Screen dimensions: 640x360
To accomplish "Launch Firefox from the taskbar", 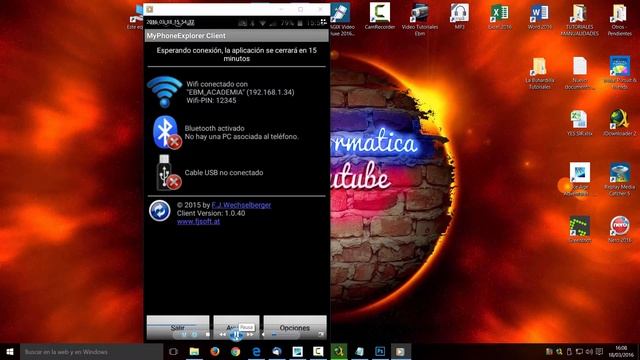I will pyautogui.click(x=215, y=351).
